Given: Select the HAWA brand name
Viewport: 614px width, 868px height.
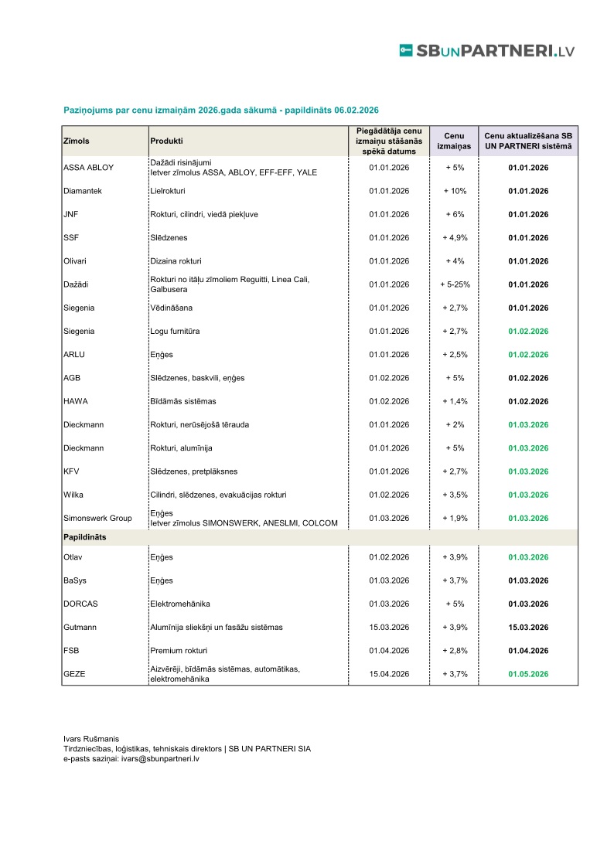Looking at the screenshot, I should point(74,401).
